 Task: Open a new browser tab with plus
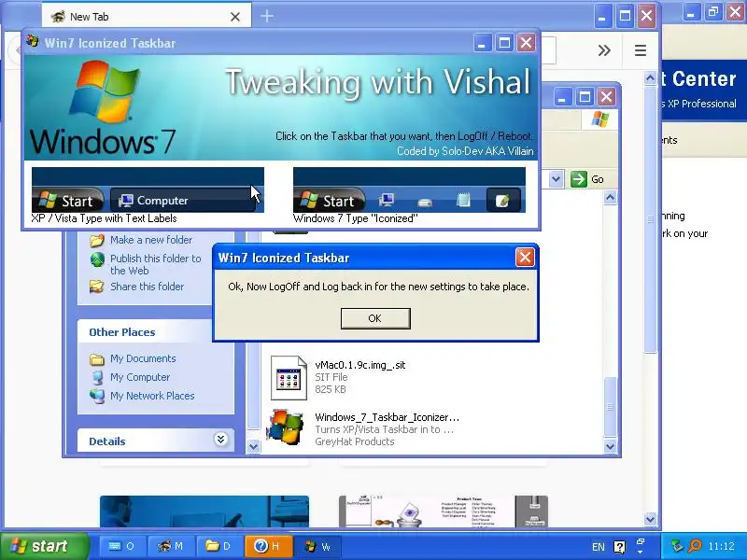[x=267, y=16]
